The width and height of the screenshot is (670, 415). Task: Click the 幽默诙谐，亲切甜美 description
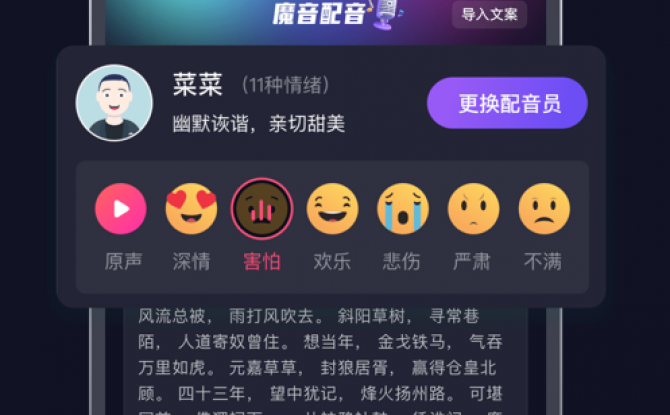pyautogui.click(x=259, y=124)
